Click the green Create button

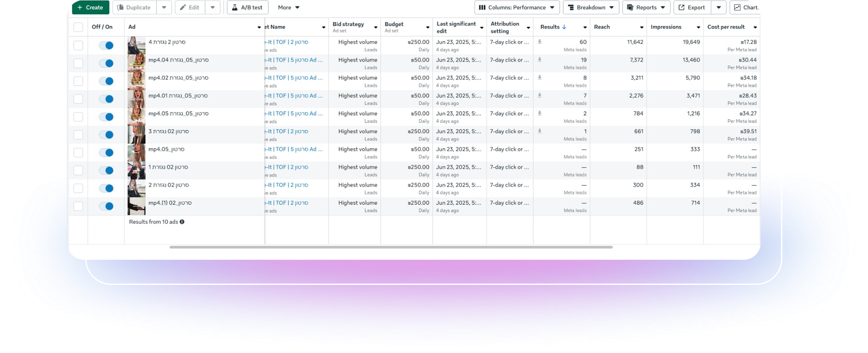coord(91,7)
